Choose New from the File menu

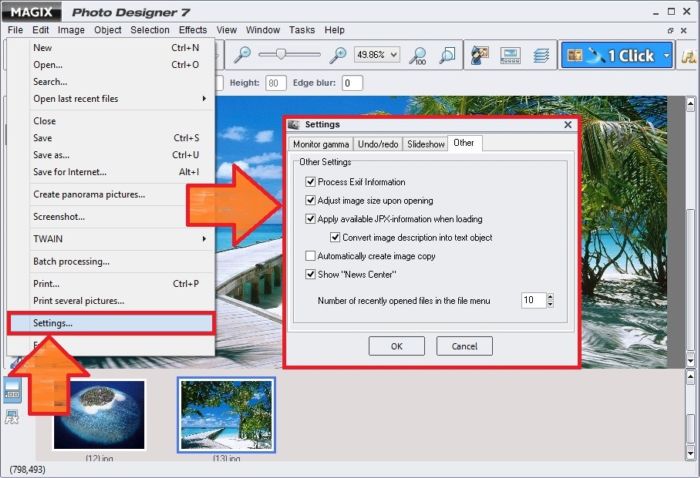click(x=111, y=48)
